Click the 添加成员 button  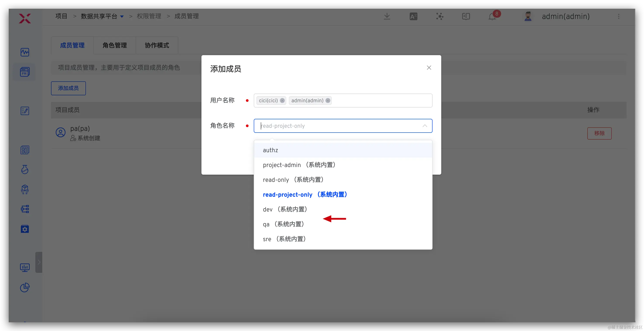click(x=68, y=88)
